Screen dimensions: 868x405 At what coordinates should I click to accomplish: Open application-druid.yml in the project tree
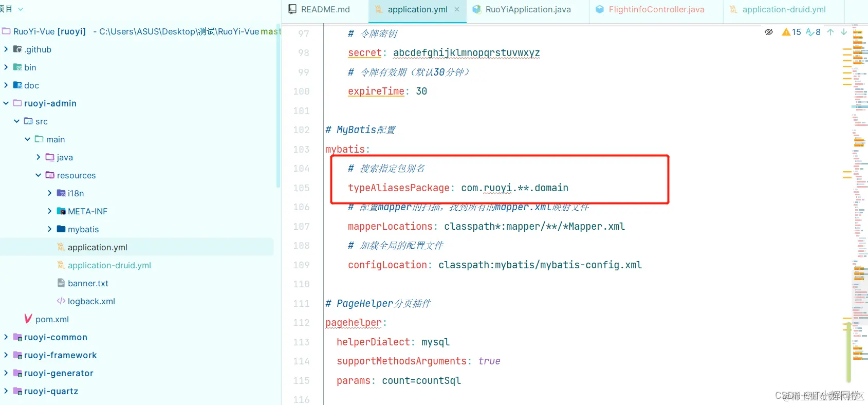tap(109, 265)
